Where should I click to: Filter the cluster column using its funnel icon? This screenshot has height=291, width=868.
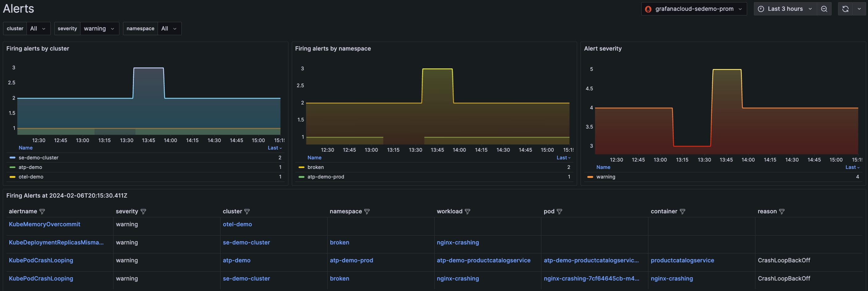tap(247, 211)
